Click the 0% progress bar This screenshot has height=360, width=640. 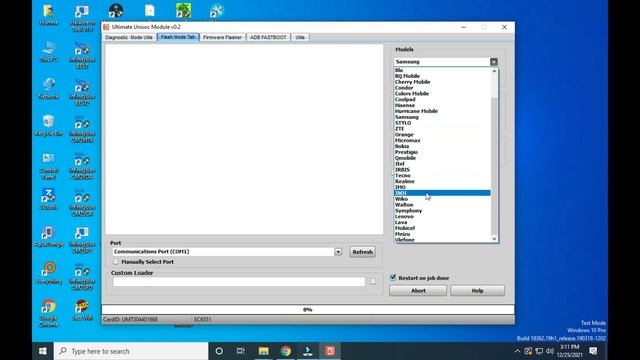[308, 309]
